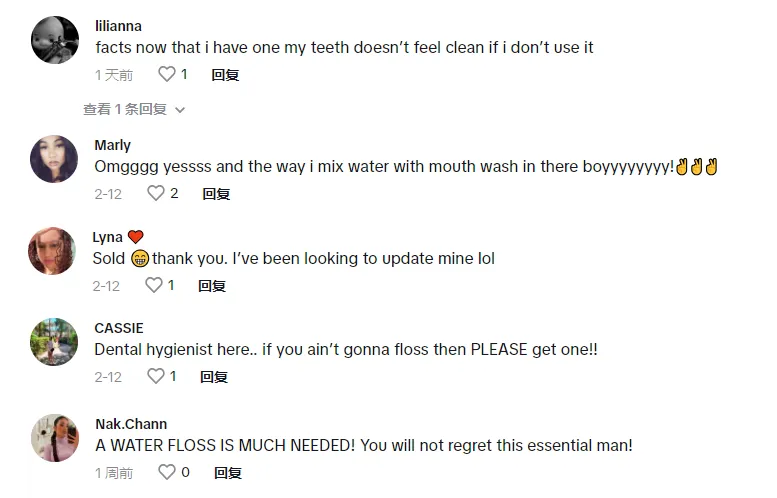
Task: Open lilianna's profile picture
Action: [55, 40]
